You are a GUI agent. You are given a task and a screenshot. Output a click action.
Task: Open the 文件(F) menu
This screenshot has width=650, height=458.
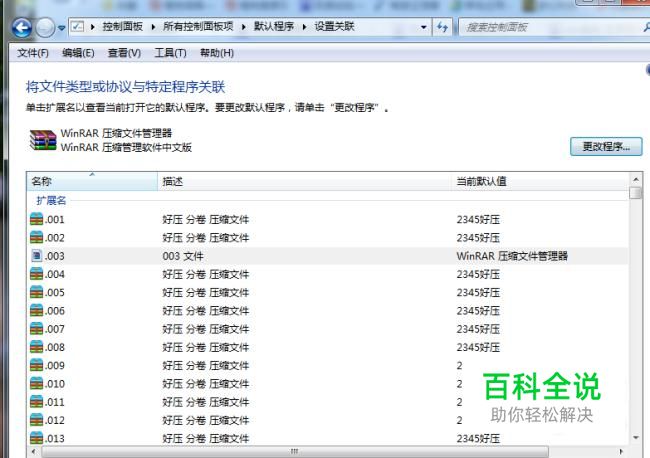(33, 53)
